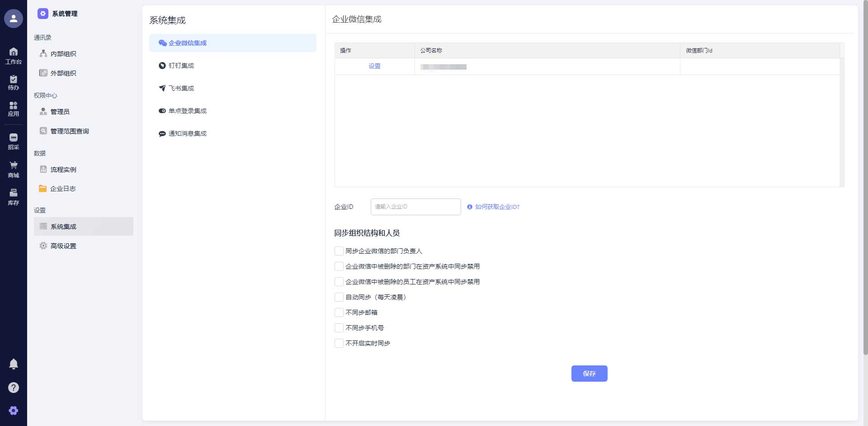The image size is (868, 426).
Task: Open 企业日志 sidebar entry
Action: (x=84, y=189)
